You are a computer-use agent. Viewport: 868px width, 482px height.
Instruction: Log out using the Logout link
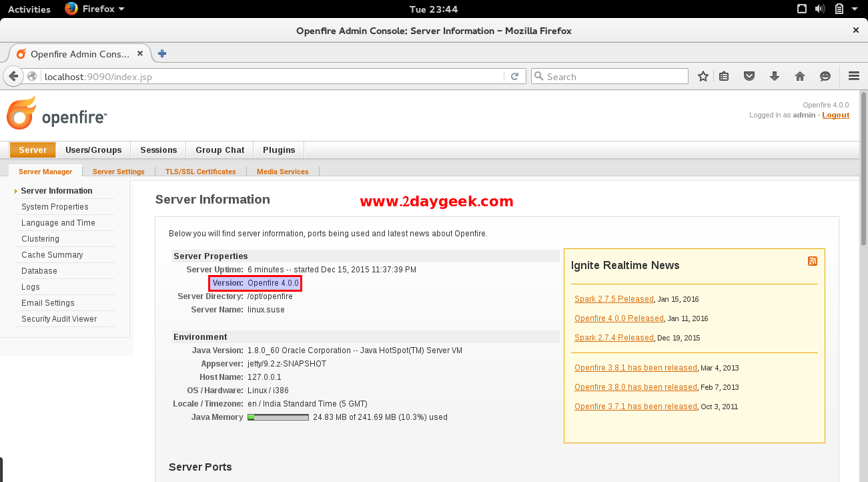click(835, 115)
